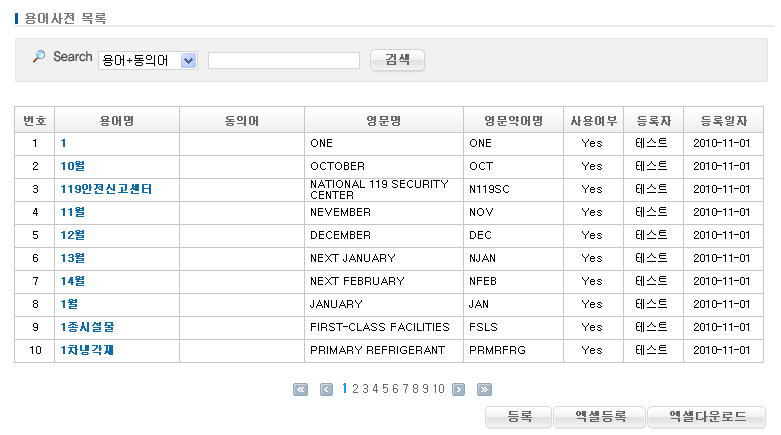The height and width of the screenshot is (435, 781).
Task: Go to the first page using double-left arrow
Action: 300,390
